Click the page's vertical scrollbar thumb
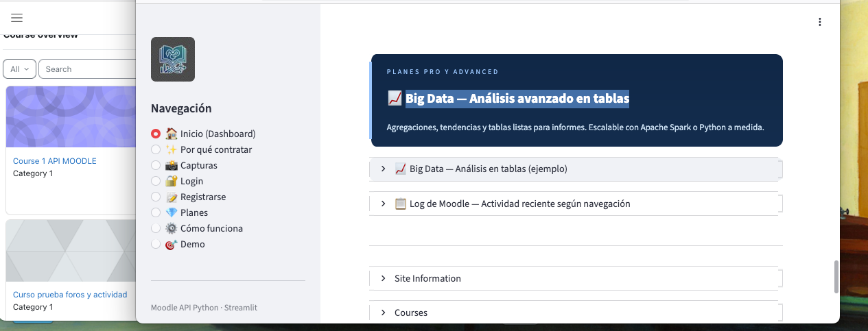This screenshot has height=331, width=868. click(836, 276)
